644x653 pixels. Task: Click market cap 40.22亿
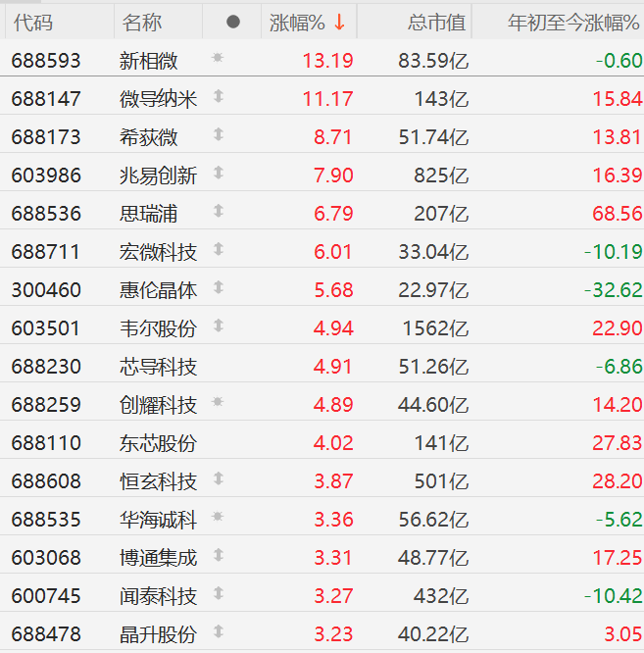click(433, 634)
